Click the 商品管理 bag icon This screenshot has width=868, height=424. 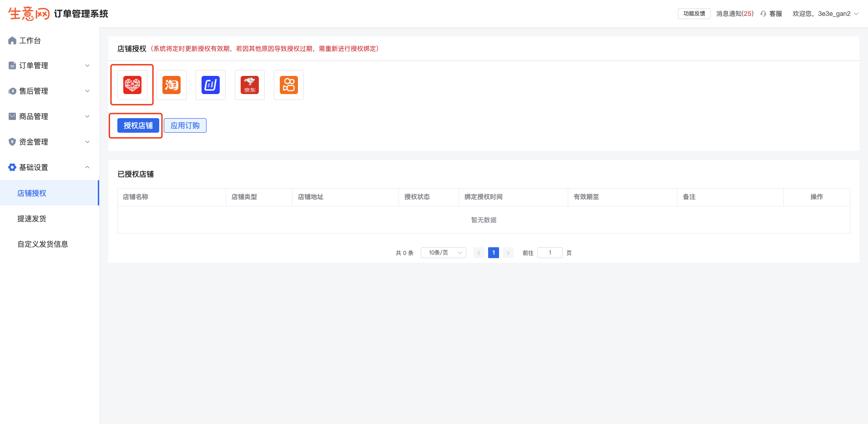[12, 116]
